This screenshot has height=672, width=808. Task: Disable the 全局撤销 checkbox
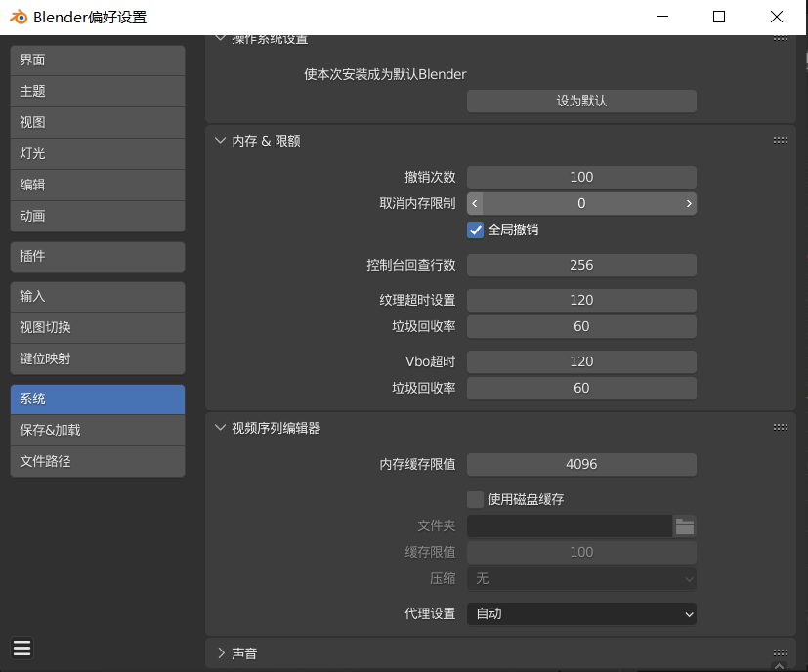tap(475, 230)
